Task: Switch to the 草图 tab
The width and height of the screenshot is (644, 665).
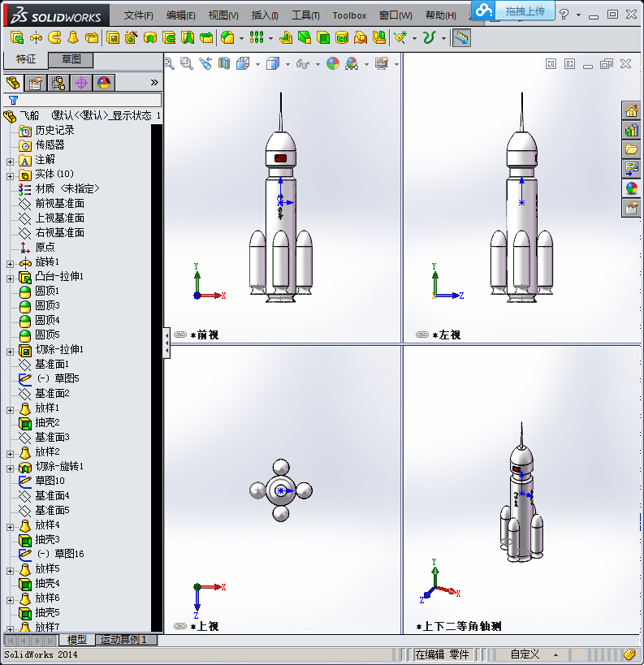Action: 71,59
